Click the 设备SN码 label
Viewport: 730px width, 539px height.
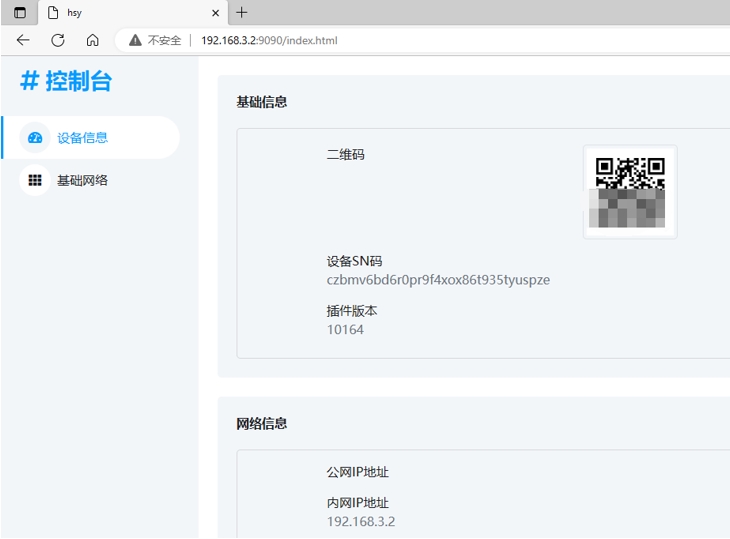coord(354,261)
